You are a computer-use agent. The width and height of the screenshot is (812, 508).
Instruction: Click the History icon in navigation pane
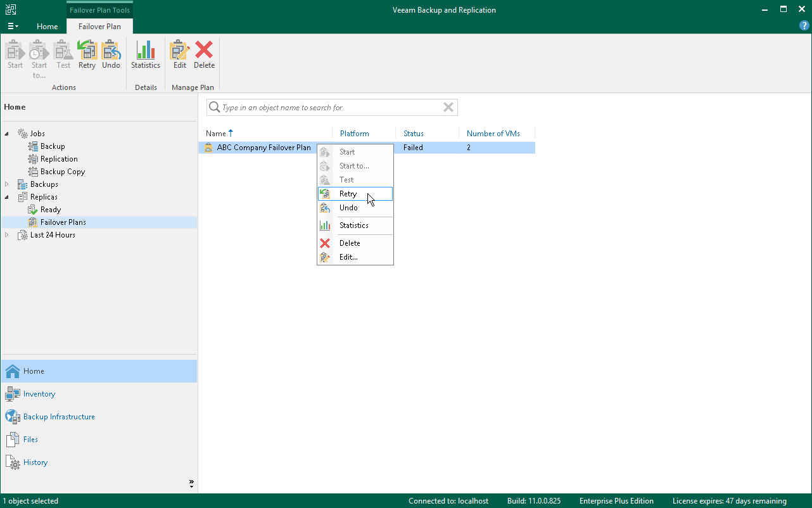(13, 462)
